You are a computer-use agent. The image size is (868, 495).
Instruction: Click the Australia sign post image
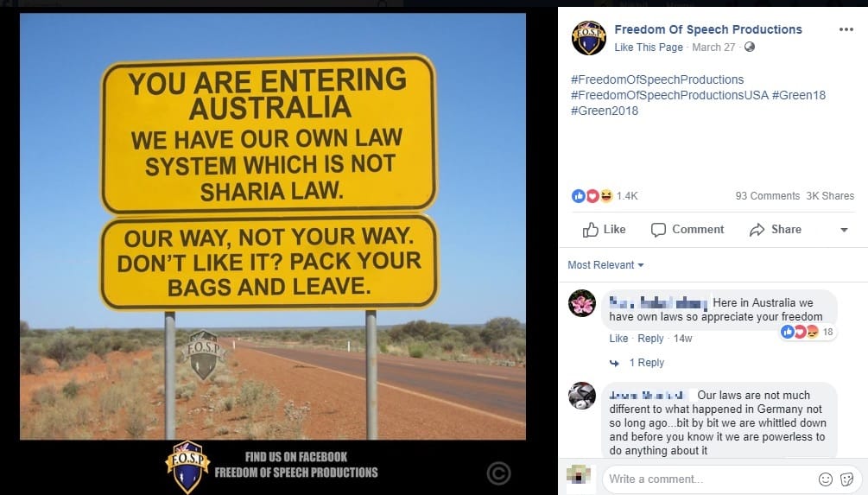[x=273, y=226]
